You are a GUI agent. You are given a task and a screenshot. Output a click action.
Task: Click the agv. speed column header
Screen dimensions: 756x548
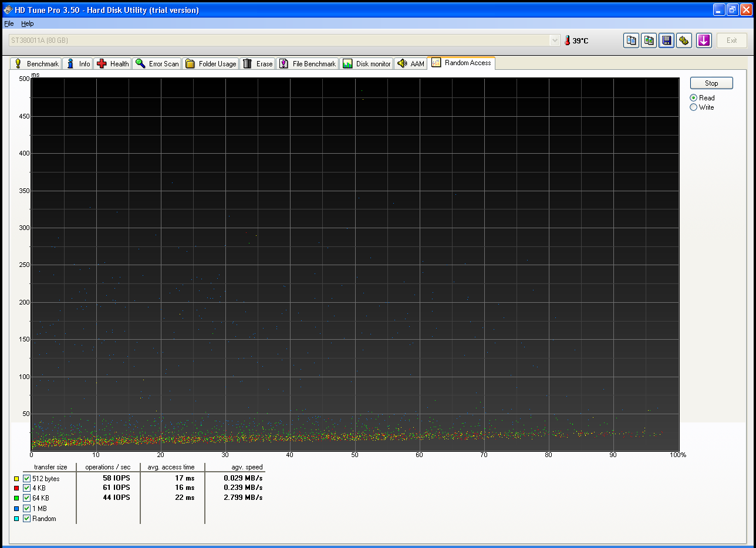point(247,467)
